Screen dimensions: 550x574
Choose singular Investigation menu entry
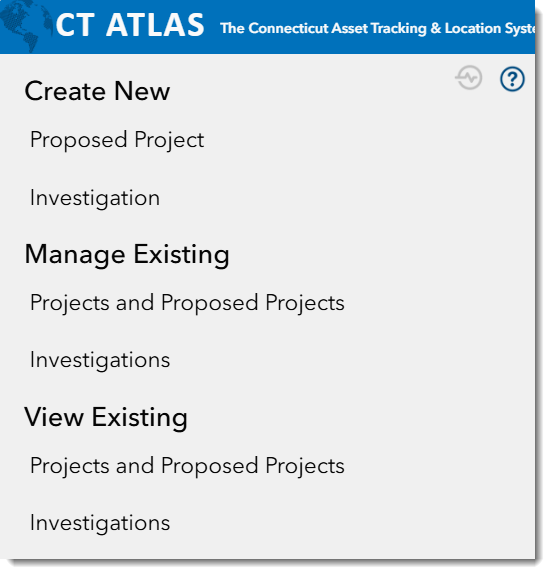pyautogui.click(x=95, y=198)
